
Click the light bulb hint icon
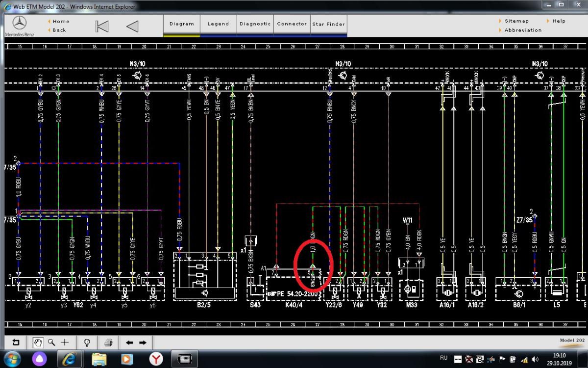coord(87,342)
